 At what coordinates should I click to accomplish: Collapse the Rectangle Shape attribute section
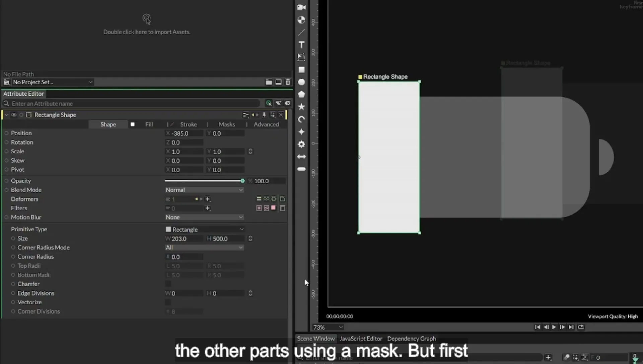(6, 115)
